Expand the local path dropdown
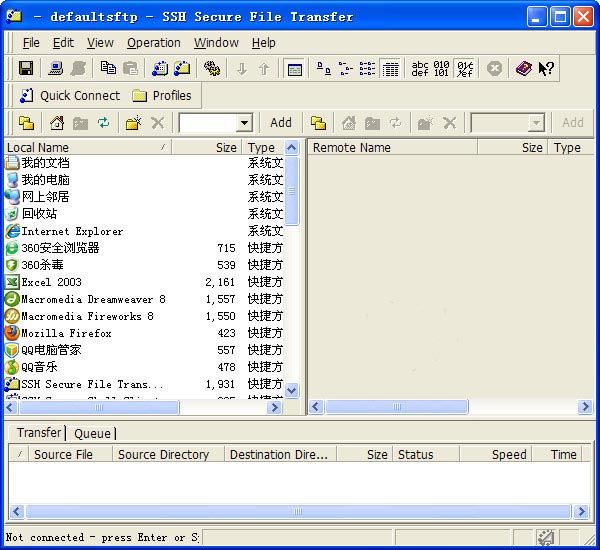 coord(244,123)
